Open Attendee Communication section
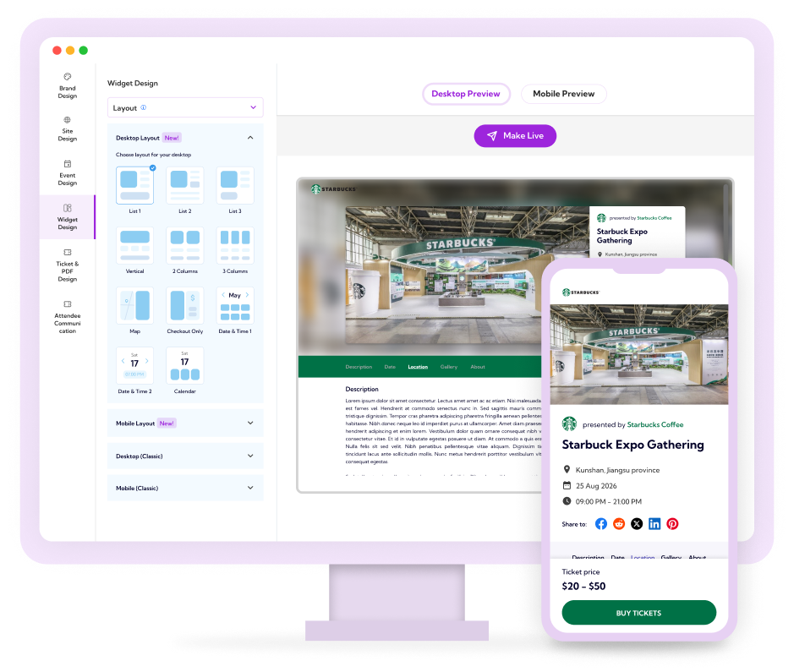794x672 pixels. tap(68, 317)
